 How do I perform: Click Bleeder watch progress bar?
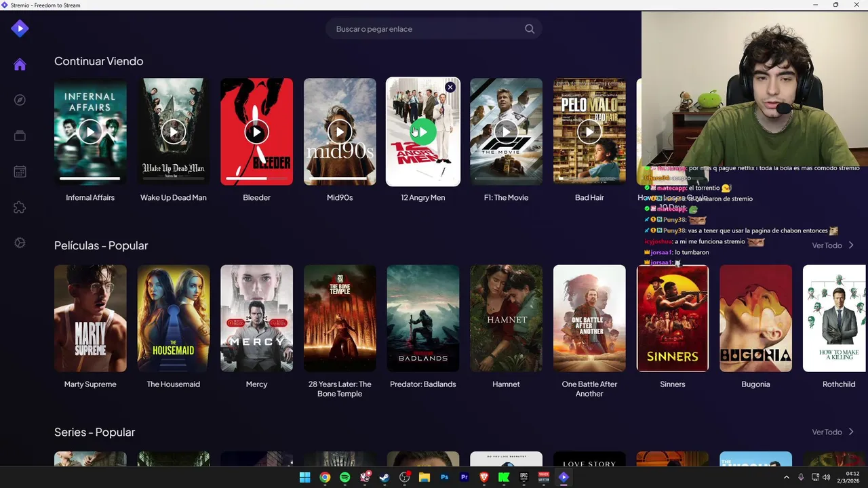click(256, 179)
